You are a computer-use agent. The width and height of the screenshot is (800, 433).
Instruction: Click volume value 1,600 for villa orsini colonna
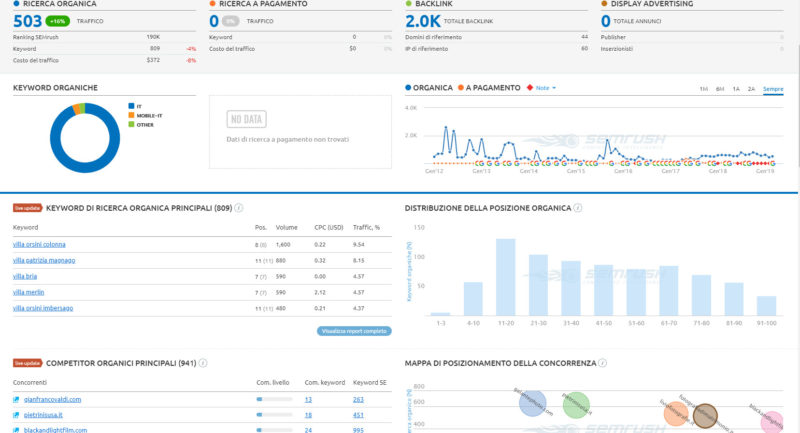[283, 245]
